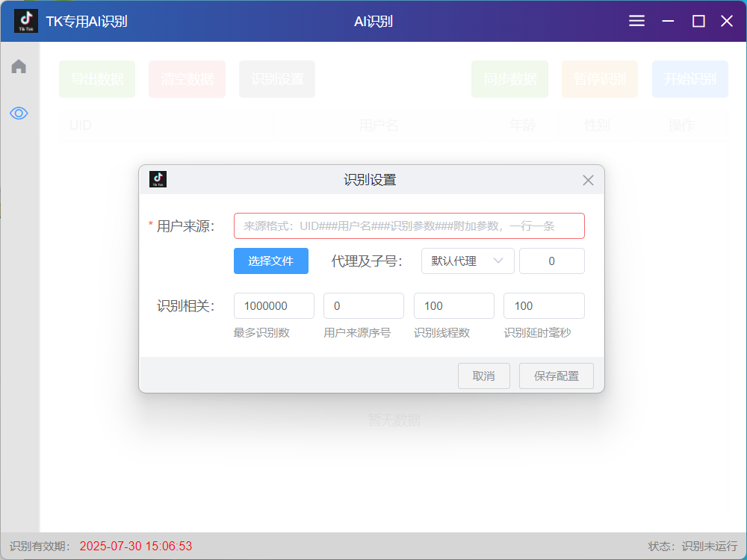747x560 pixels.
Task: Minimize the TK专用AI识别 window
Action: [668, 21]
